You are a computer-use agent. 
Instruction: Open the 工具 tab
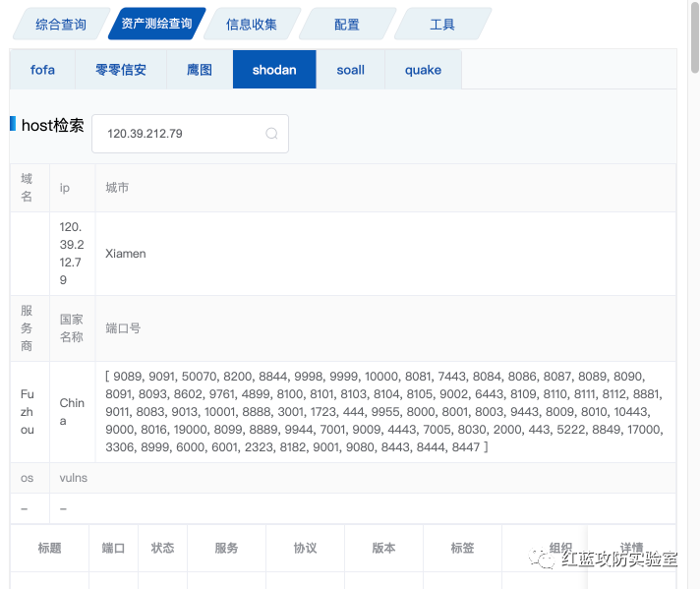click(442, 25)
